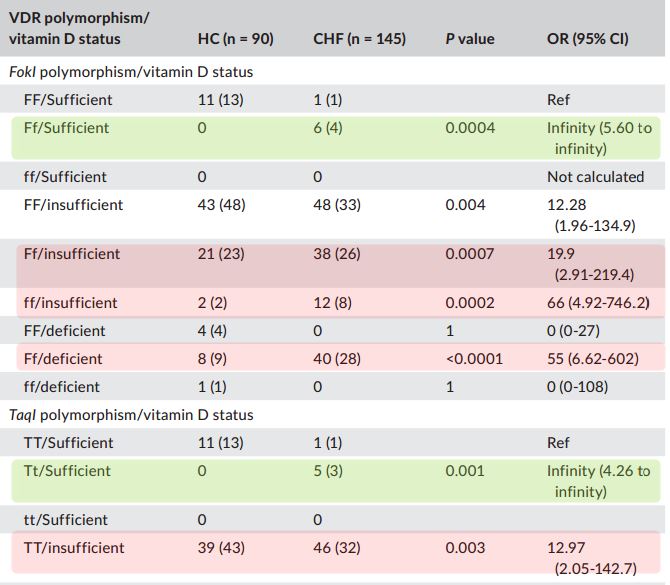Click the TaqI polymorphism section heading
Image resolution: width=670 pixels, height=585 pixels.
point(130,415)
